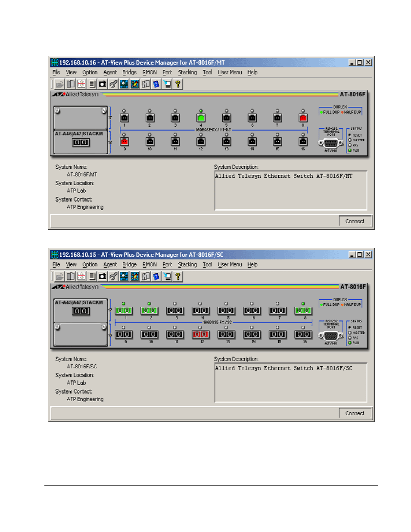This screenshot has width=411, height=532.
Task: Select port 16 on AT-8016F/MT switch
Action: point(303,141)
